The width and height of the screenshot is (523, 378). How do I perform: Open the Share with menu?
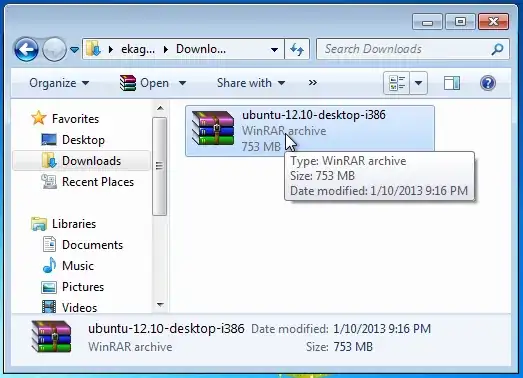[x=251, y=83]
